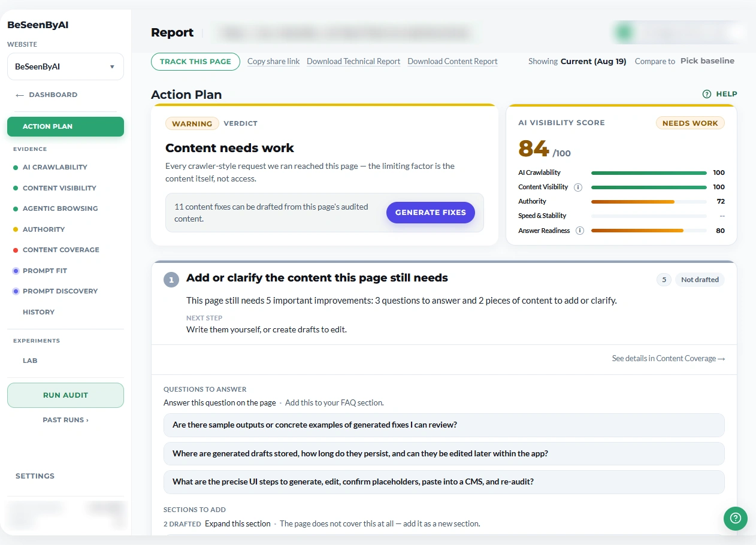The image size is (756, 545).
Task: Click the count badge showing 5
Action: 664,280
